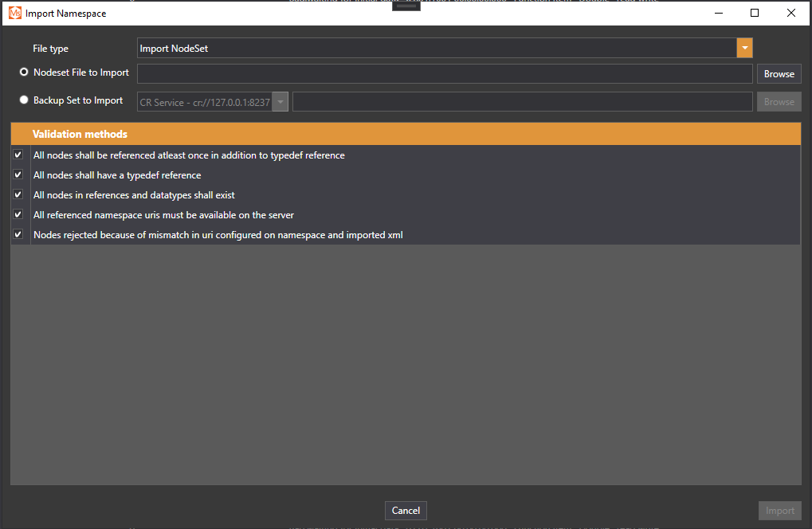Uncheck 'referenced atleast once' validation rule
812x529 pixels.
[18, 155]
